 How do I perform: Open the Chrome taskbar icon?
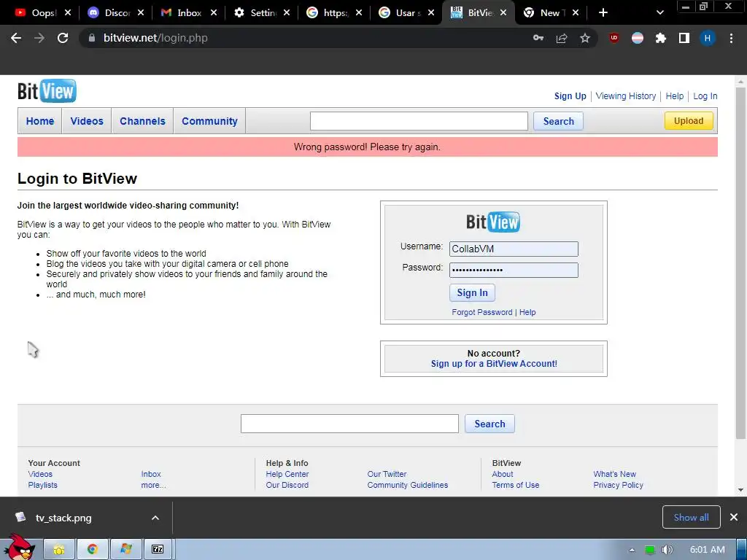point(93,550)
